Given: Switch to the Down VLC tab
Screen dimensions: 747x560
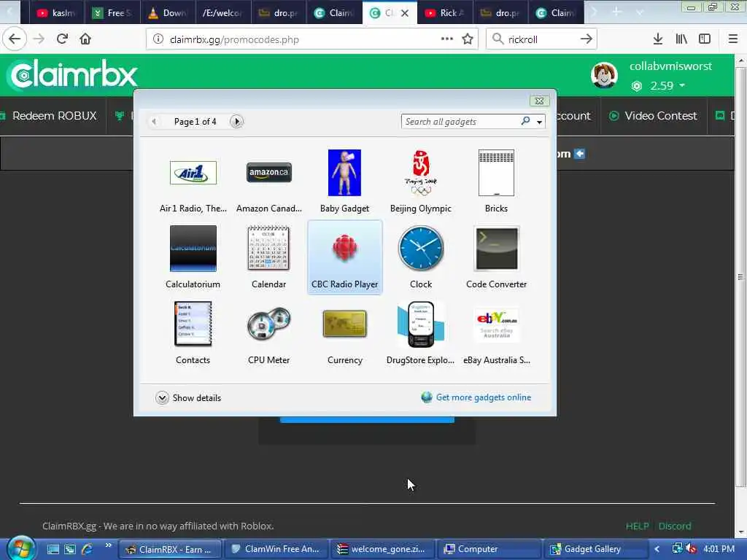Looking at the screenshot, I should pyautogui.click(x=168, y=13).
